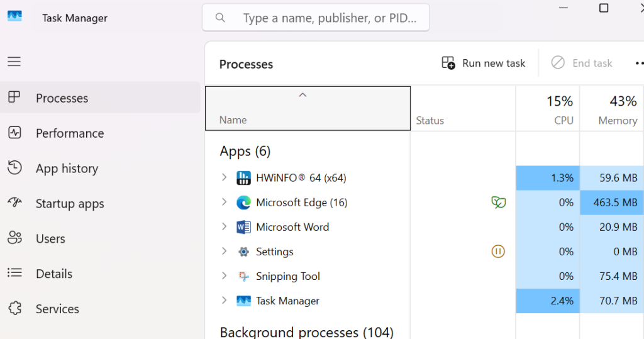The image size is (644, 339).
Task: Expand the Microsoft Word process group
Action: 225,226
